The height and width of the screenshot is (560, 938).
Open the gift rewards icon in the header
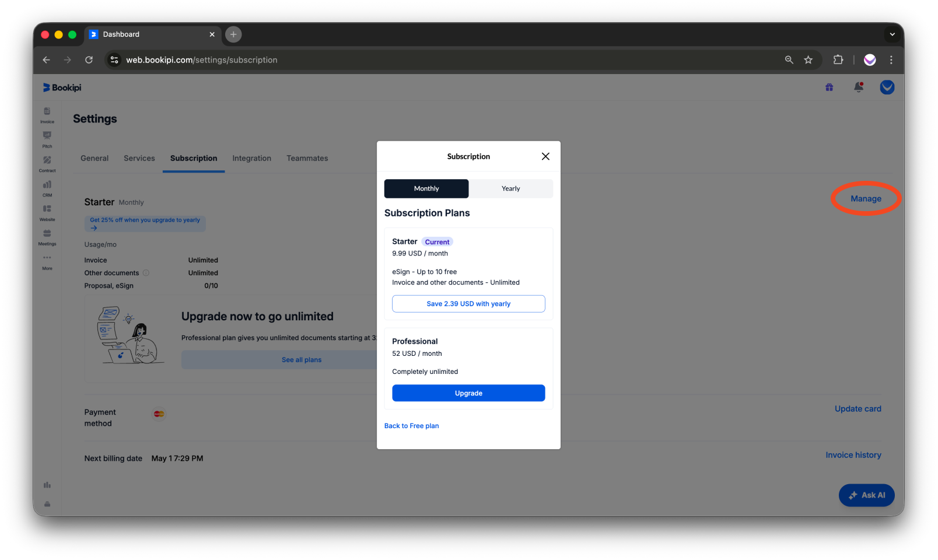click(x=829, y=87)
